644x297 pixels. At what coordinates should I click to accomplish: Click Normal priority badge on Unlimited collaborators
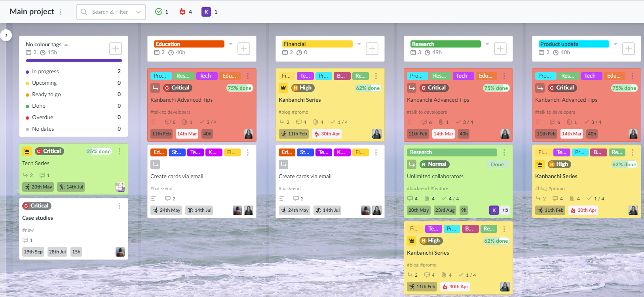tap(435, 164)
